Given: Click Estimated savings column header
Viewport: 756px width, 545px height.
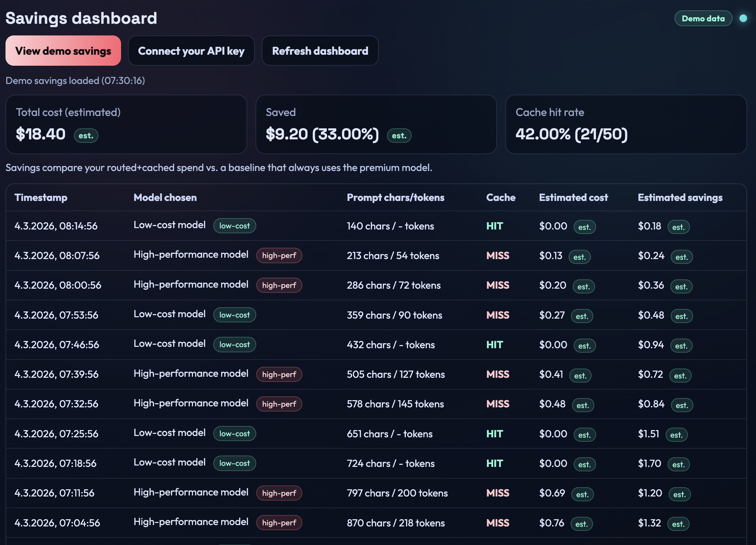Looking at the screenshot, I should tap(680, 197).
